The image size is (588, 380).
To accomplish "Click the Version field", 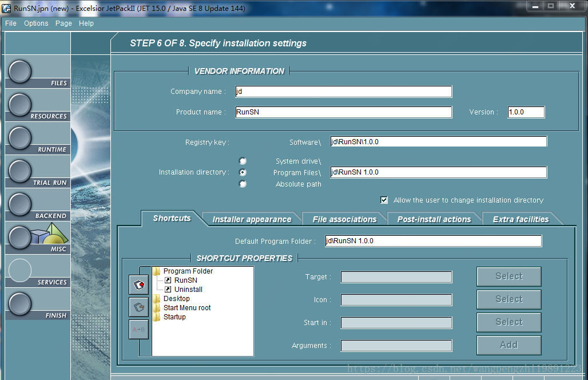I will coord(526,112).
